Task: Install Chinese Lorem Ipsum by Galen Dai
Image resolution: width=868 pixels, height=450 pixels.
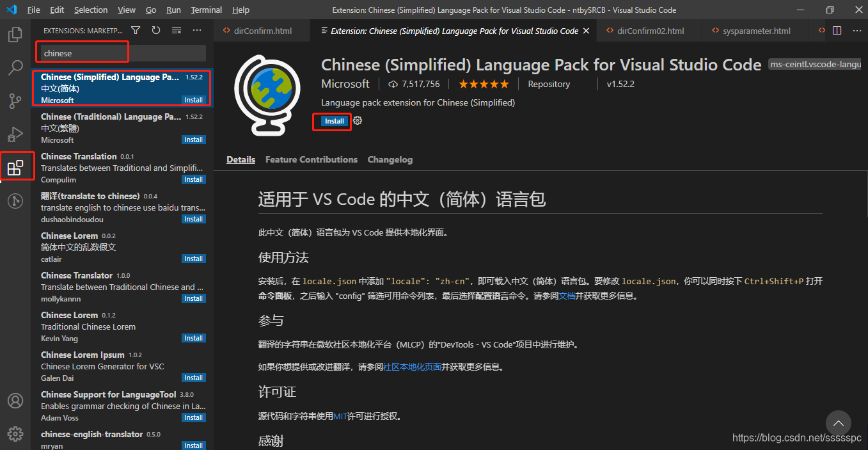Action: [x=194, y=378]
